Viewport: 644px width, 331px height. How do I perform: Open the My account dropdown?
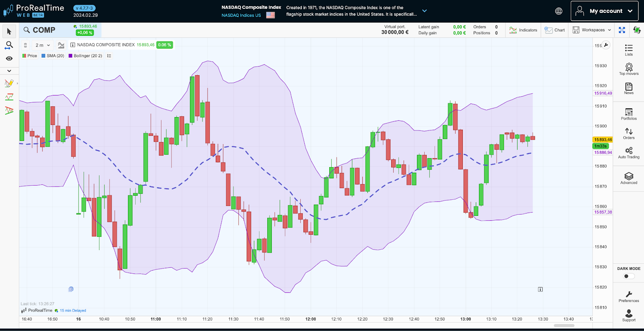[x=605, y=11]
